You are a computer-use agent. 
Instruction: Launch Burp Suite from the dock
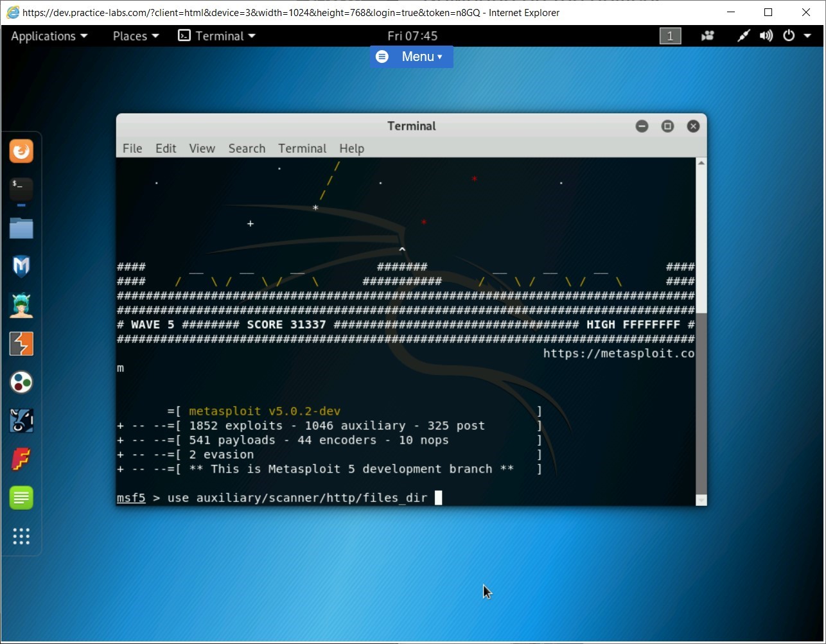[21, 344]
